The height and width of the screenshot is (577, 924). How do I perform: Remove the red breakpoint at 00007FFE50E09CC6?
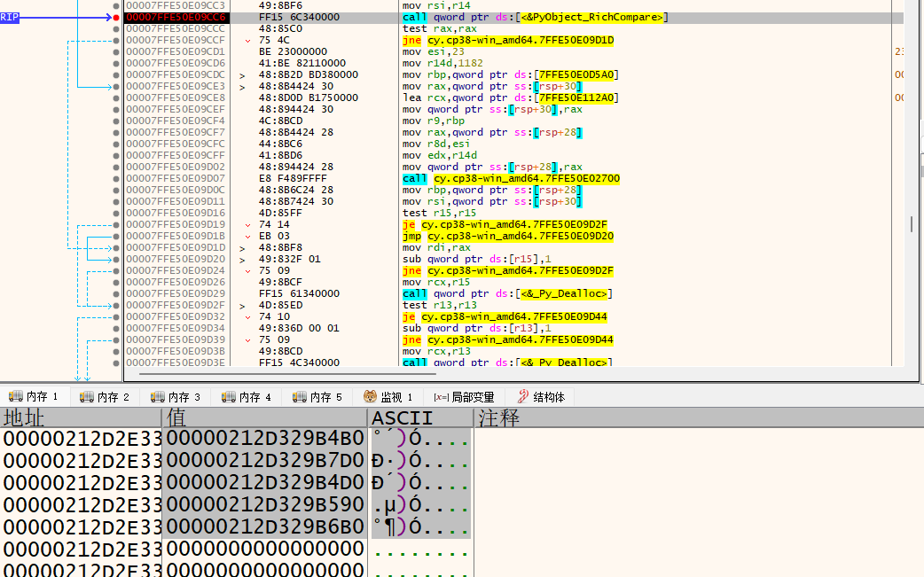point(116,18)
